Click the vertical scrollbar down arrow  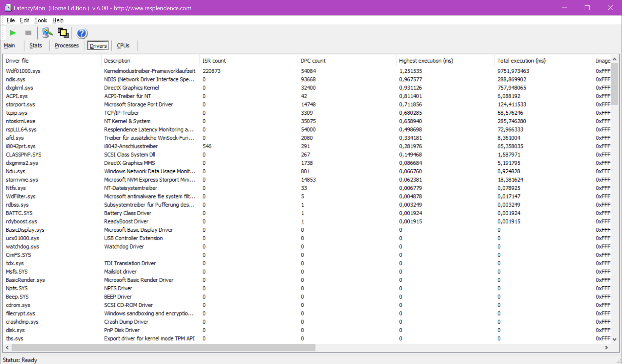pos(615,339)
